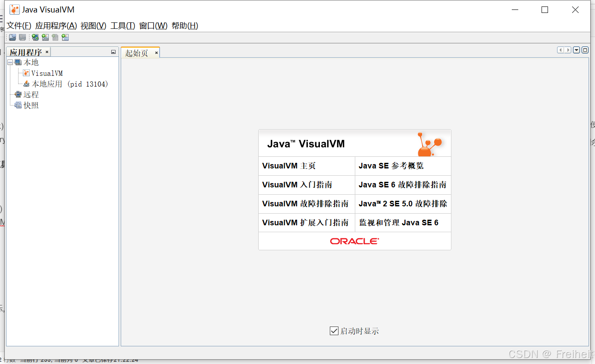Maximize the 起始页 document window
Image resolution: width=595 pixels, height=364 pixels.
point(585,50)
